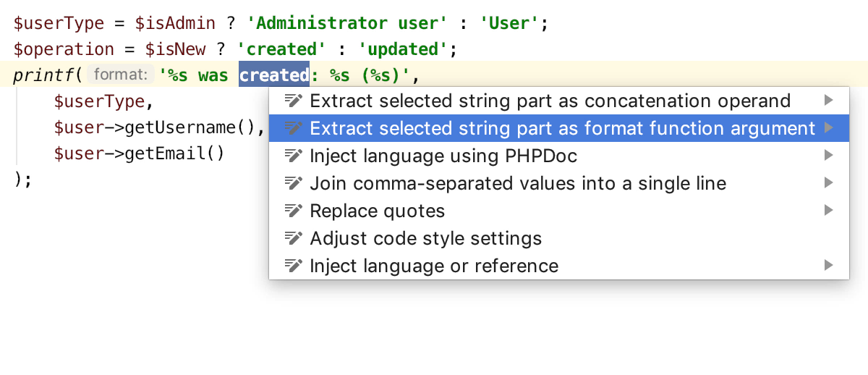Select the 'Replace quotes' menu entry
This screenshot has height=375, width=868.
tap(559, 211)
